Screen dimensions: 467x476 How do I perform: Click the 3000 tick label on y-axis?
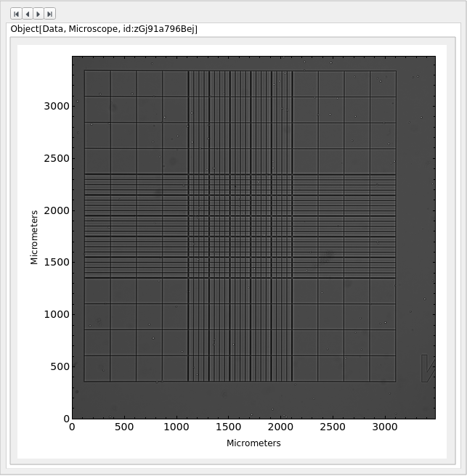(x=56, y=106)
